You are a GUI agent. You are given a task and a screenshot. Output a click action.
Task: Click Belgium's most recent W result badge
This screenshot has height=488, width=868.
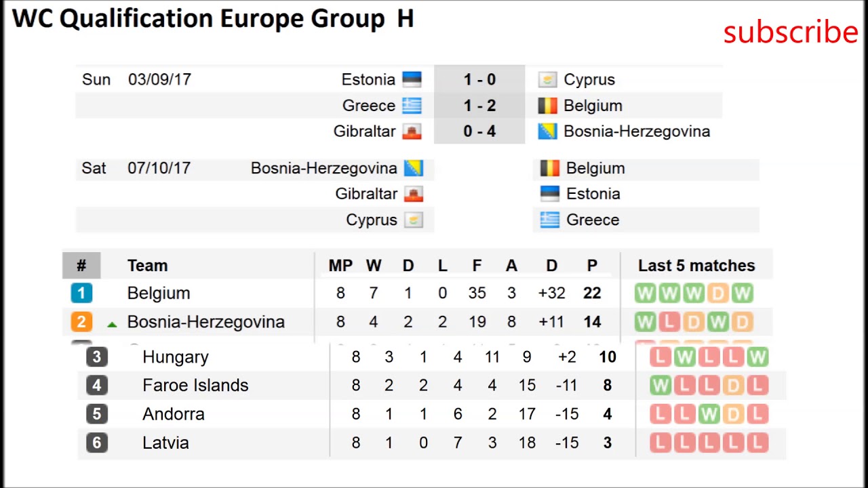(x=743, y=293)
